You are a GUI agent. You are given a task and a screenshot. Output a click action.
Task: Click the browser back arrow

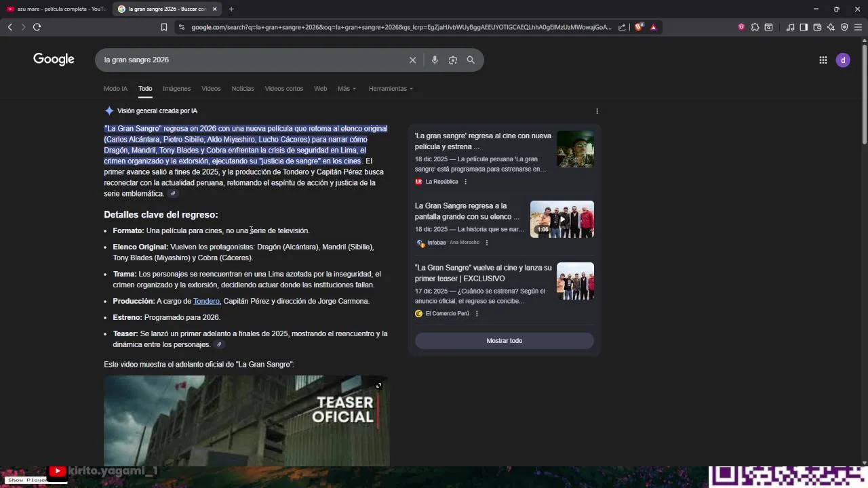tap(10, 27)
